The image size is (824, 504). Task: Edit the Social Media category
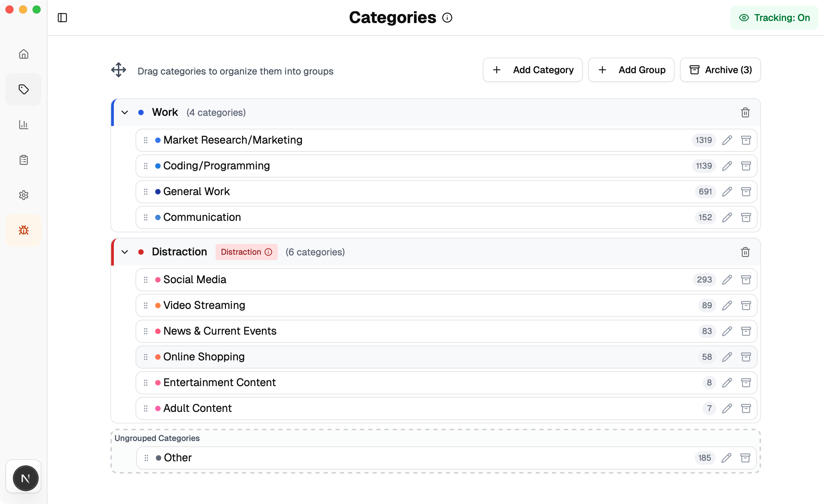coord(727,279)
